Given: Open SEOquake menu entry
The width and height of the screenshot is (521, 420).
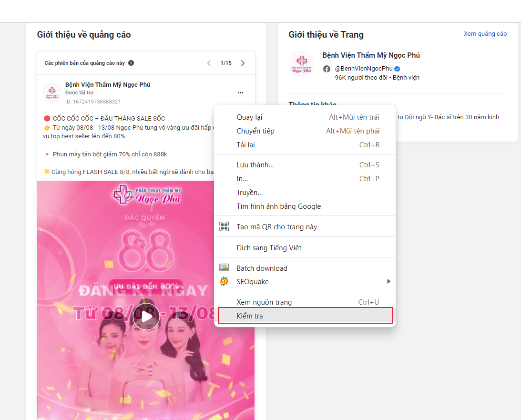Looking at the screenshot, I should (305, 281).
